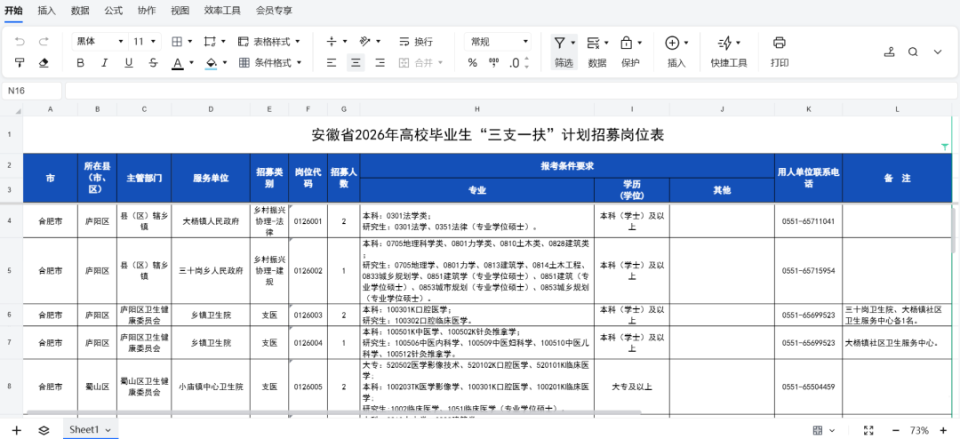Expand the font color dropdown arrow
Viewport: 960px width, 439px height.
(x=191, y=62)
